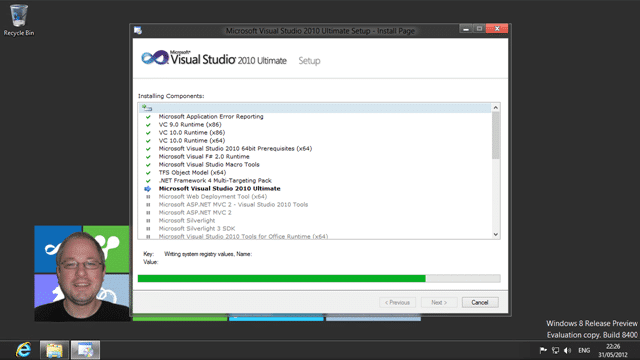
Task: Click the scroll up arrow of components list
Action: (x=496, y=108)
